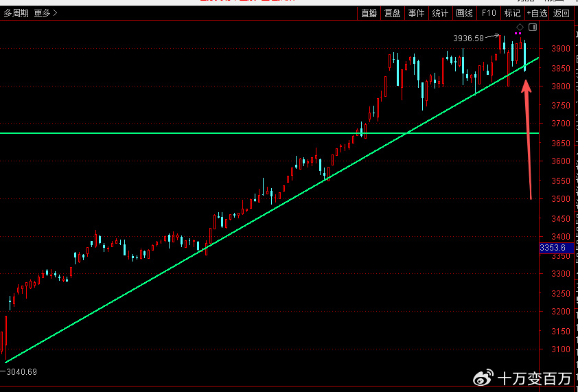
Task: Add to watchlist with +自选
Action: point(537,13)
